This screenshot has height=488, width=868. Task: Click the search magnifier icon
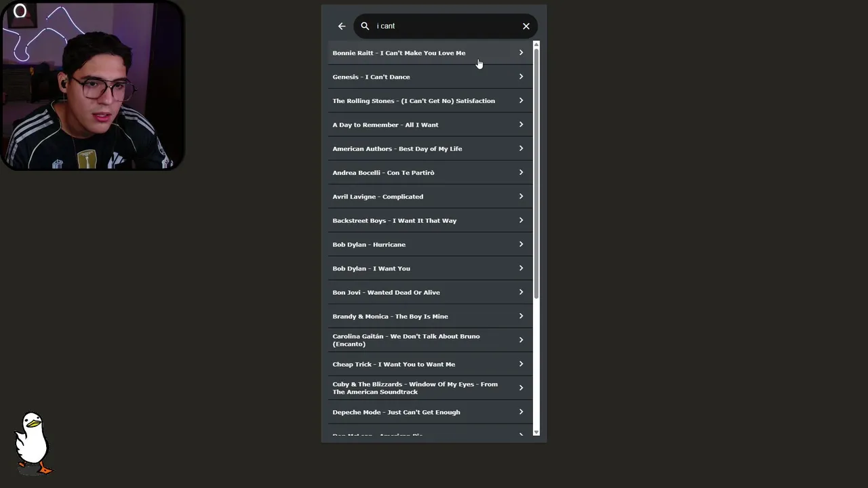point(365,26)
